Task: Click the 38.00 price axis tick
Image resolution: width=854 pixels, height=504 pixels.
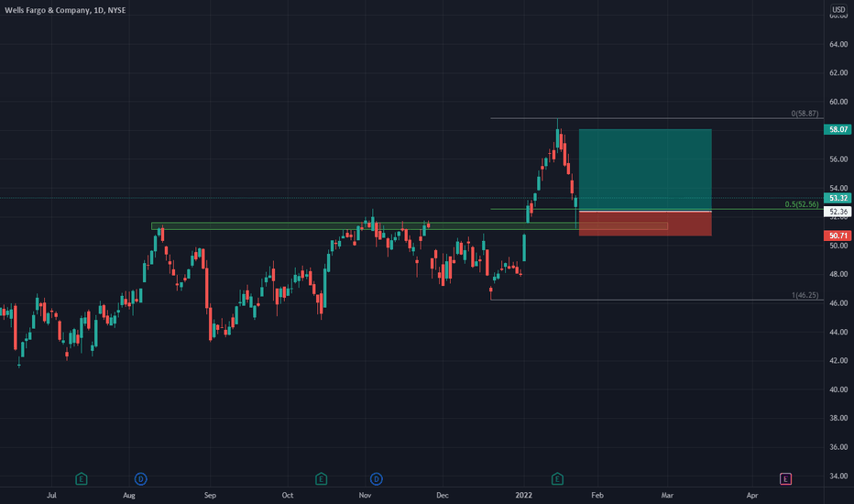Action: point(838,418)
